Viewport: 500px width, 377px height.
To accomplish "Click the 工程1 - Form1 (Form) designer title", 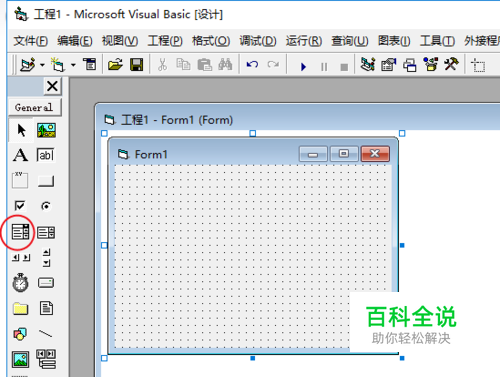I will point(177,120).
